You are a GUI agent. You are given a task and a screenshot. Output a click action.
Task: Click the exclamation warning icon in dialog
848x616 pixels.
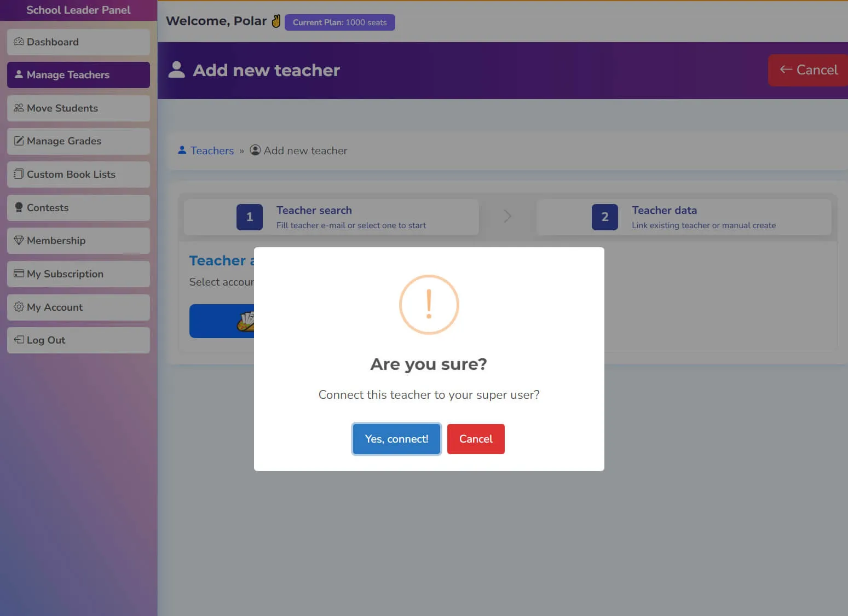point(429,305)
